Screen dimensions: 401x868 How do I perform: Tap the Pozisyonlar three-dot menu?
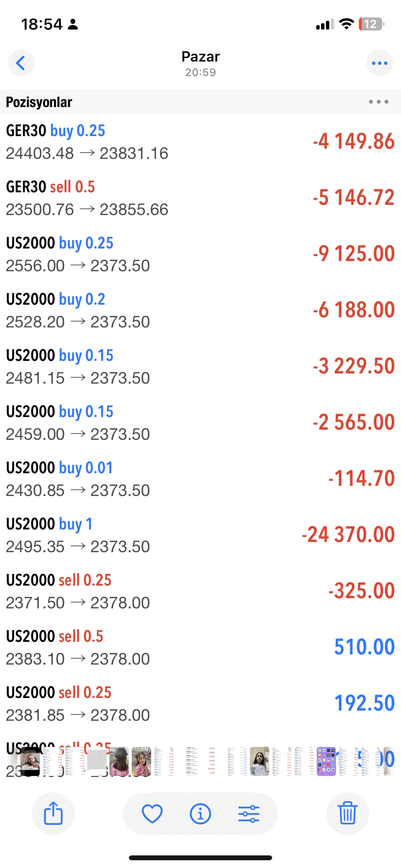[378, 102]
